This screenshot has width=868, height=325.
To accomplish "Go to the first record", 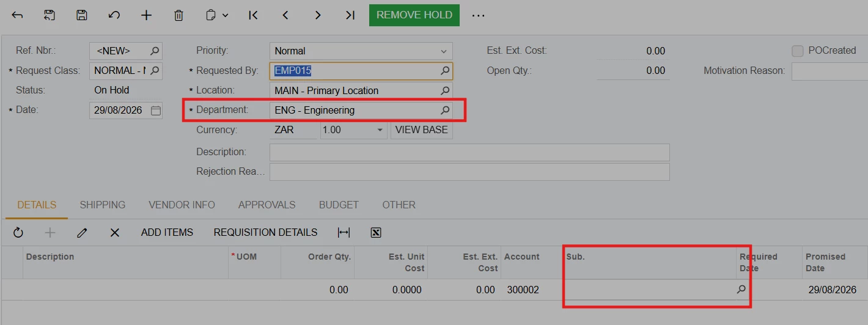I will pos(253,15).
